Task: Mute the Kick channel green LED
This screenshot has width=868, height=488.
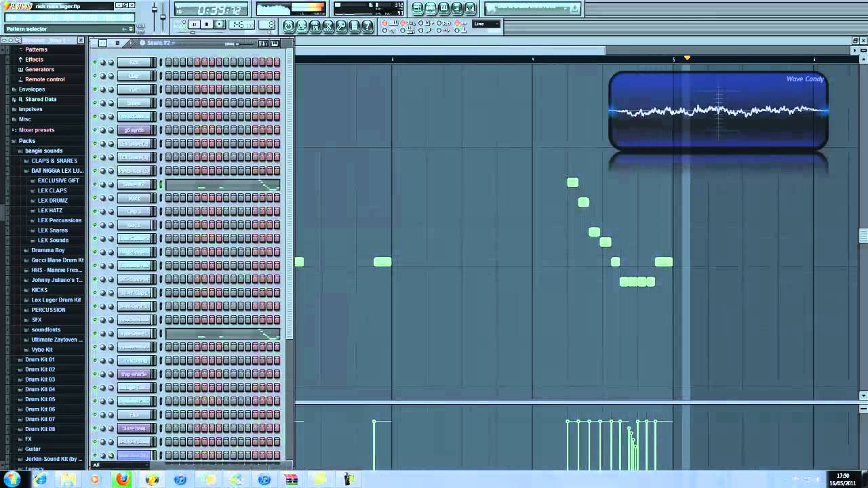Action: pyautogui.click(x=95, y=62)
